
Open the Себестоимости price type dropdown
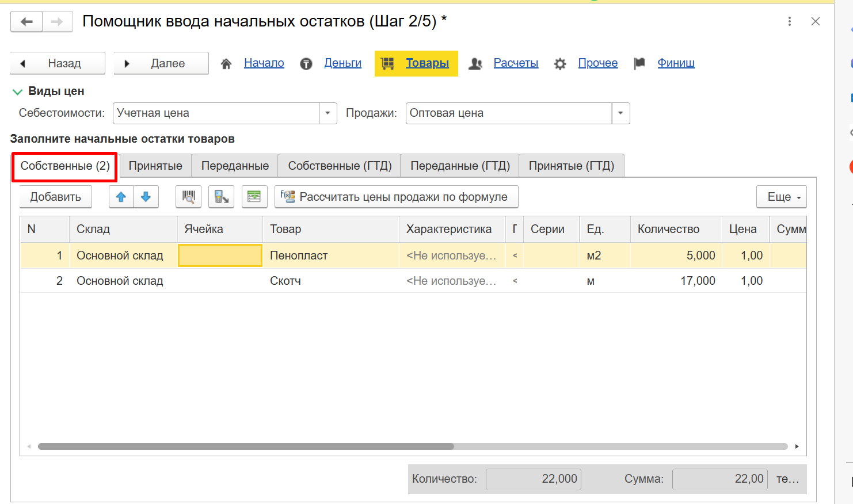click(x=328, y=113)
